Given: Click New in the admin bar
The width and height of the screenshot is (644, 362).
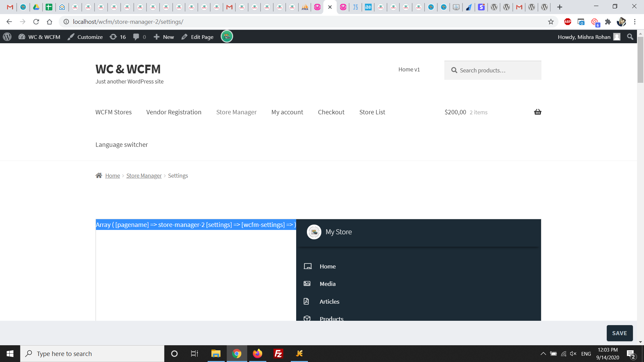Looking at the screenshot, I should (x=164, y=37).
